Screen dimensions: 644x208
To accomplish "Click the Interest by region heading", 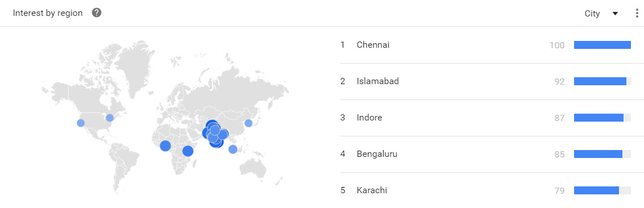I will pyautogui.click(x=48, y=13).
